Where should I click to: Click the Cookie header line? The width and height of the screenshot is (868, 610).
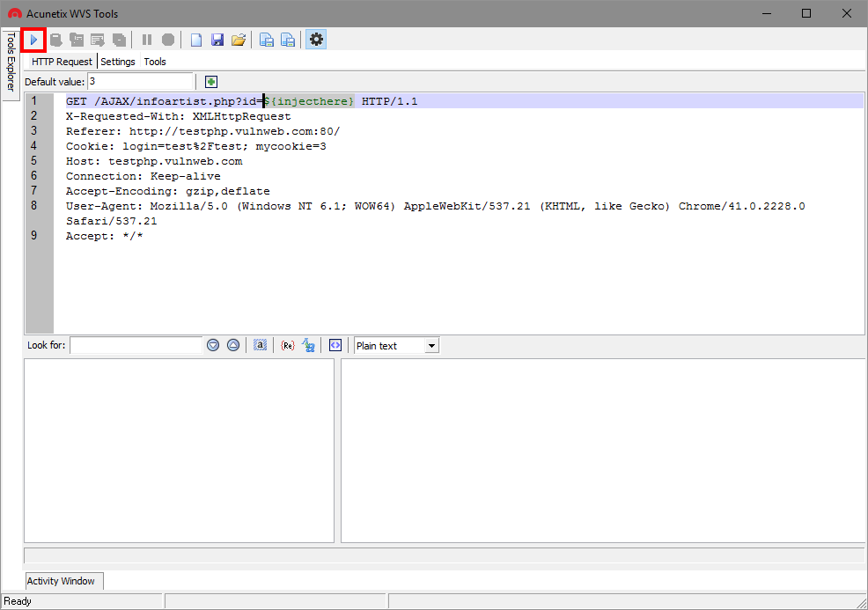tap(196, 146)
